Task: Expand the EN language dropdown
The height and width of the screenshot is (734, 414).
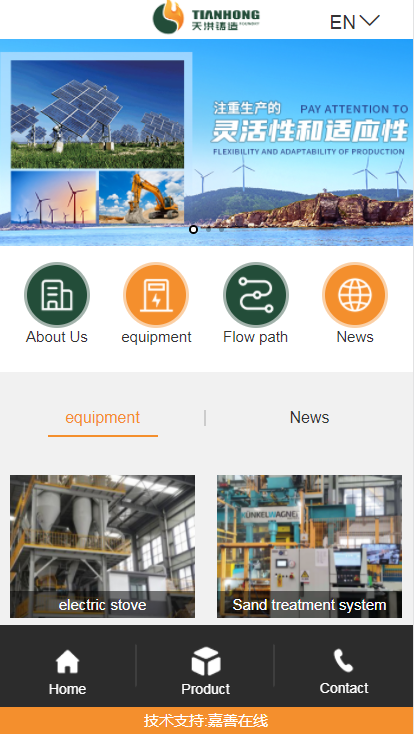Action: pos(355,22)
